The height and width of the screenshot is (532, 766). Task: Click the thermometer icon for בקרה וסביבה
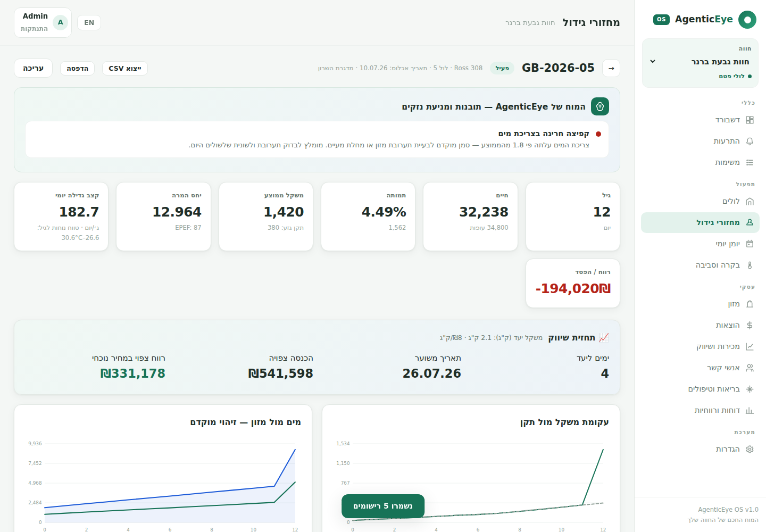pyautogui.click(x=750, y=265)
